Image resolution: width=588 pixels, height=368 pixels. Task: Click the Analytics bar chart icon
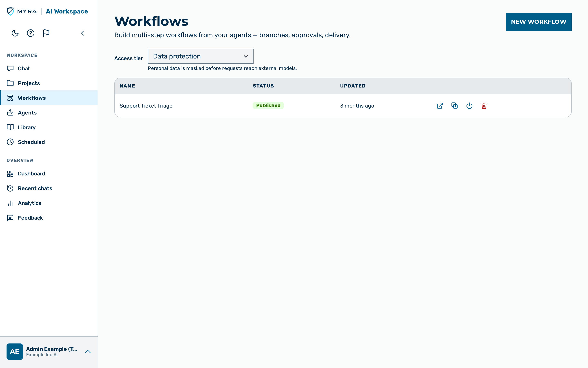pyautogui.click(x=10, y=203)
